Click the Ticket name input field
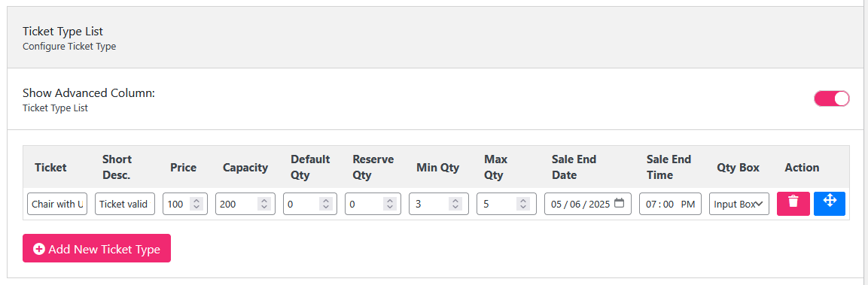The width and height of the screenshot is (868, 285). [x=57, y=204]
